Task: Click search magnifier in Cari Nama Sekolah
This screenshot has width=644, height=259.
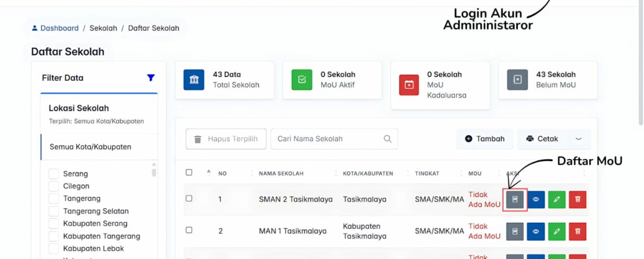Action: pos(388,139)
